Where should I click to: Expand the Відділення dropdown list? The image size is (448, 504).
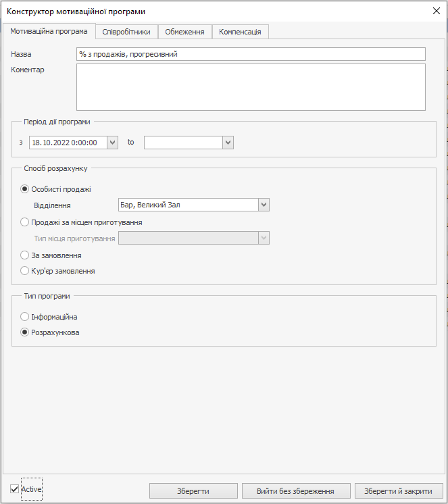tap(264, 205)
